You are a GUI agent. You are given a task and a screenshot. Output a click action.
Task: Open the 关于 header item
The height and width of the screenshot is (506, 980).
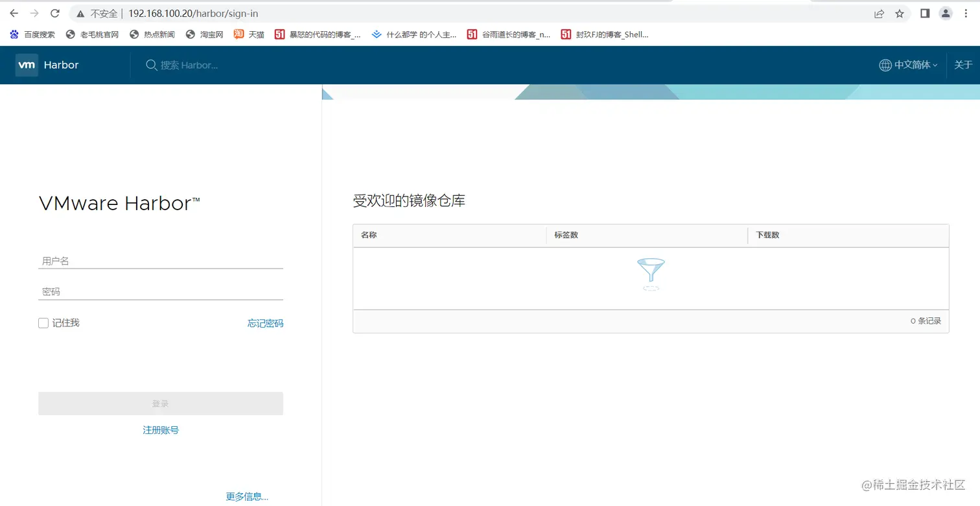(x=963, y=65)
